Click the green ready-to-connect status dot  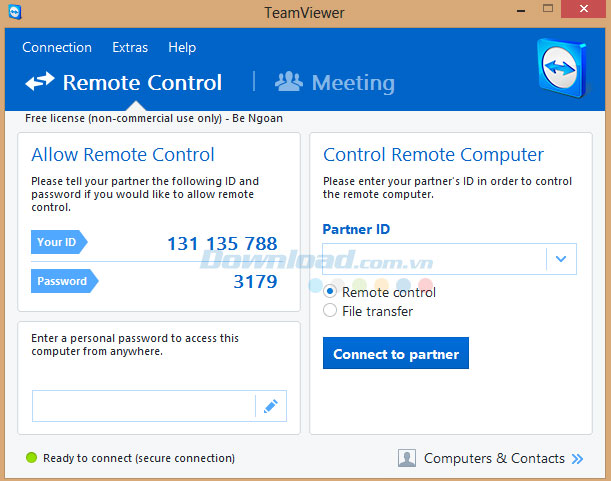(31, 458)
